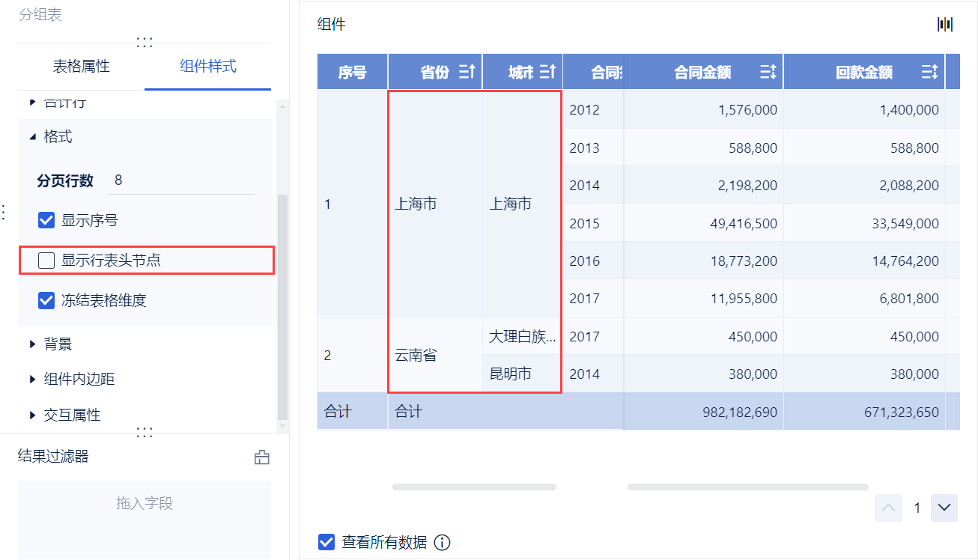
Task: Sort by the 省份 column sort icon
Action: [467, 72]
